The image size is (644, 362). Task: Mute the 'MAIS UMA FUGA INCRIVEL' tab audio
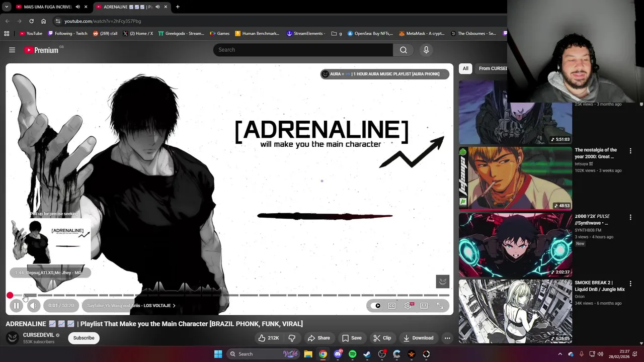77,7
